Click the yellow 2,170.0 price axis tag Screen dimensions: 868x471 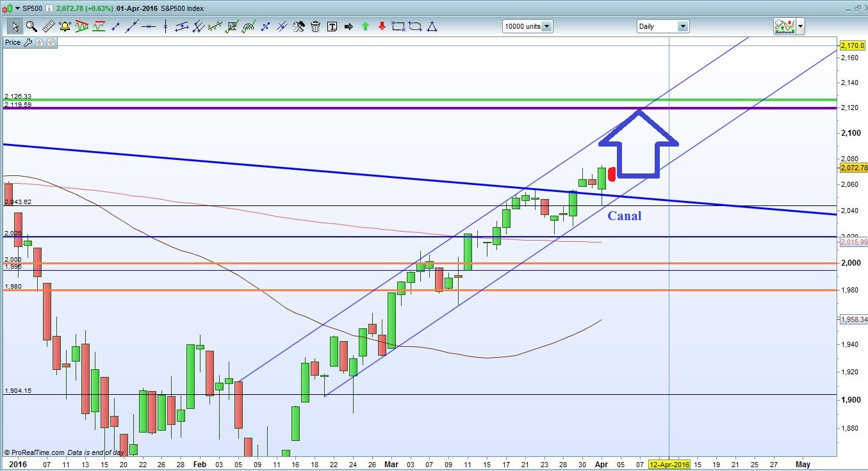[853, 46]
